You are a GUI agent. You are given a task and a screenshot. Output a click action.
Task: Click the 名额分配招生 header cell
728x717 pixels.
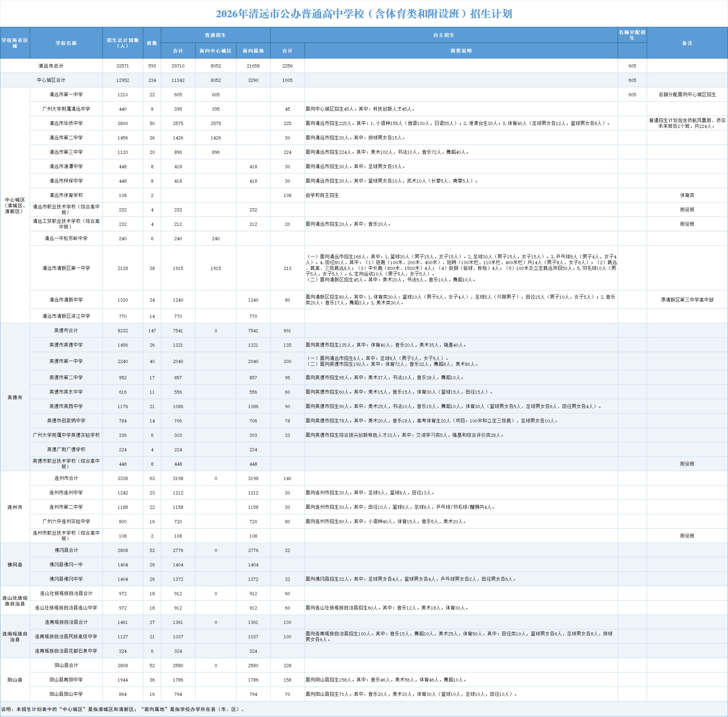(x=632, y=35)
